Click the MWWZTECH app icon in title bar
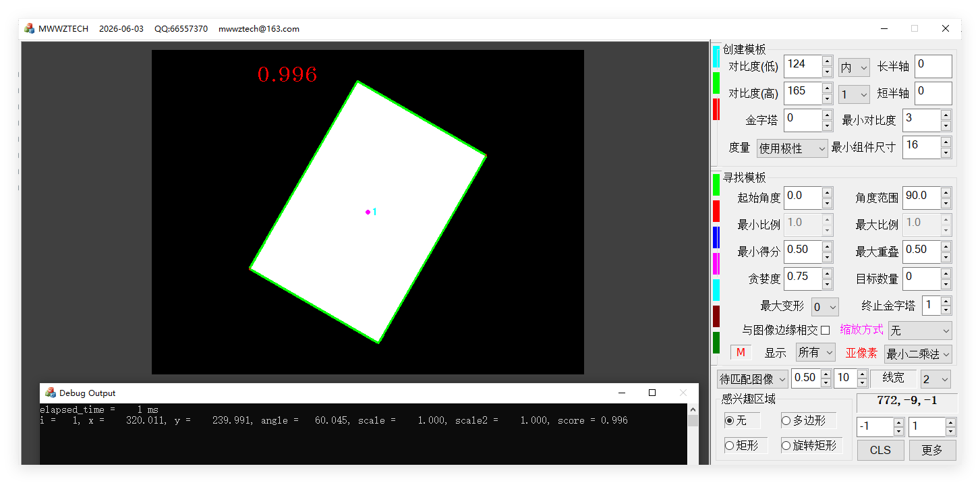This screenshot has height=483, width=980. click(29, 28)
